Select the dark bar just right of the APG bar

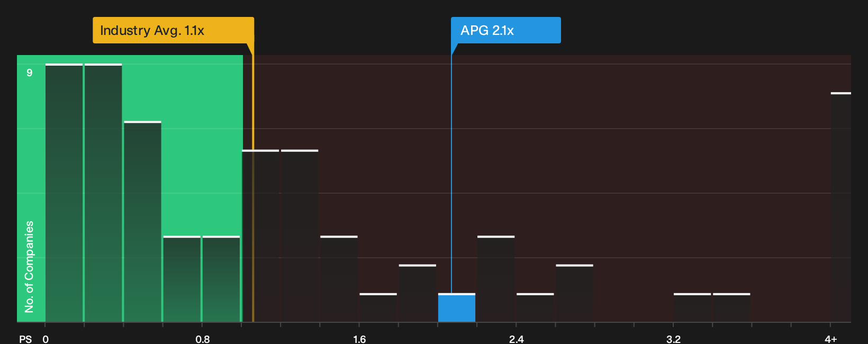tap(496, 279)
